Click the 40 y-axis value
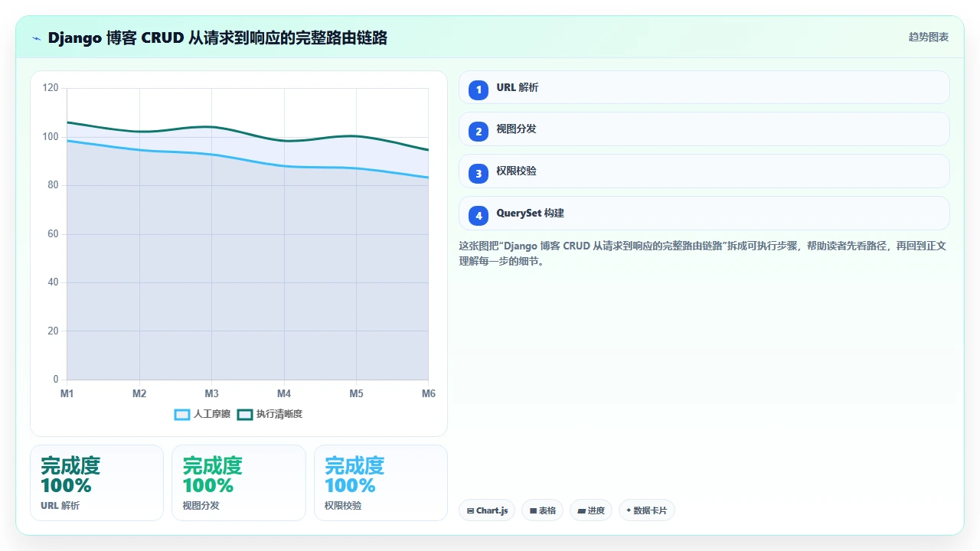This screenshot has height=551, width=980. pos(53,282)
